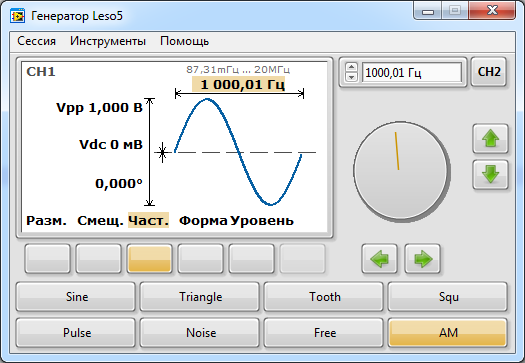Open the Помощь menu
The image size is (525, 363).
tap(184, 41)
